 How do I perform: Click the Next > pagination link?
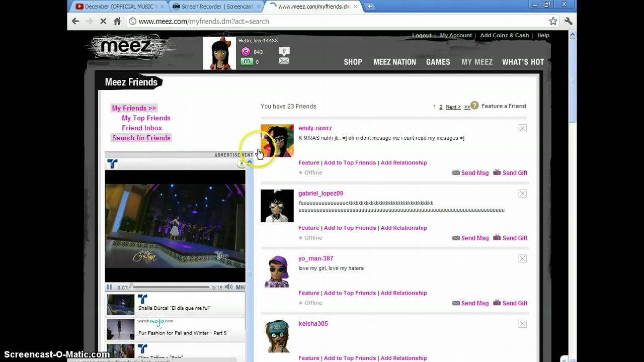(453, 107)
